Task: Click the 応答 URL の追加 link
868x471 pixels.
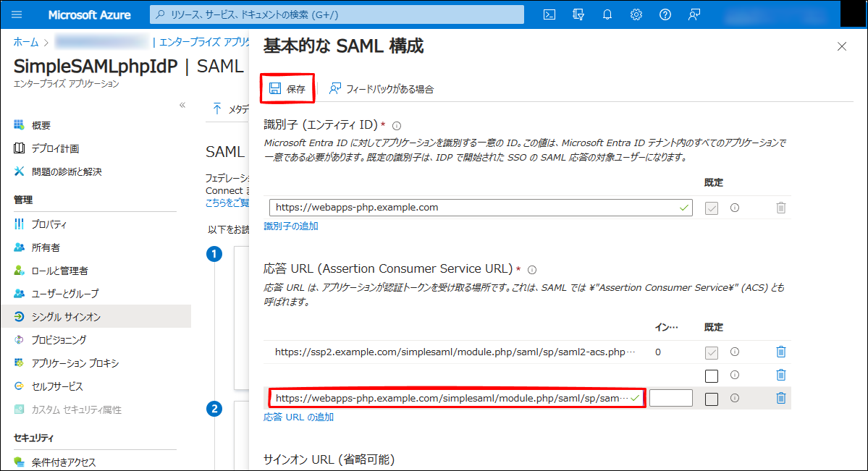Action: pos(298,417)
